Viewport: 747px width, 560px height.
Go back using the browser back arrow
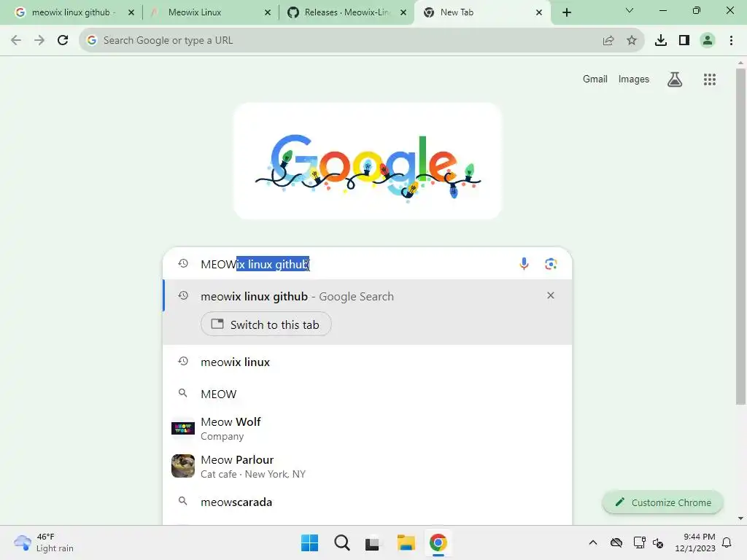16,41
